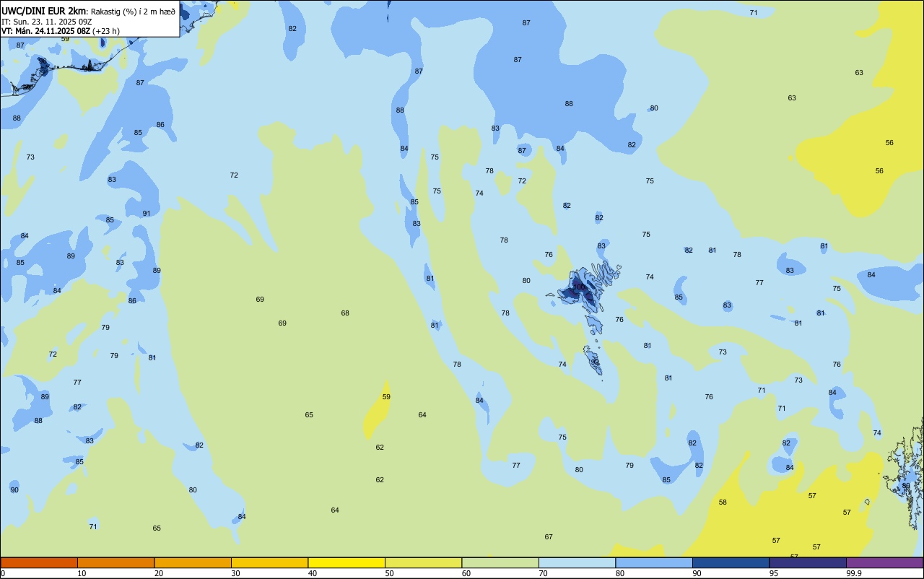Click the dark blue 90–95 legend segment
This screenshot has width=924, height=579.
tap(731, 562)
